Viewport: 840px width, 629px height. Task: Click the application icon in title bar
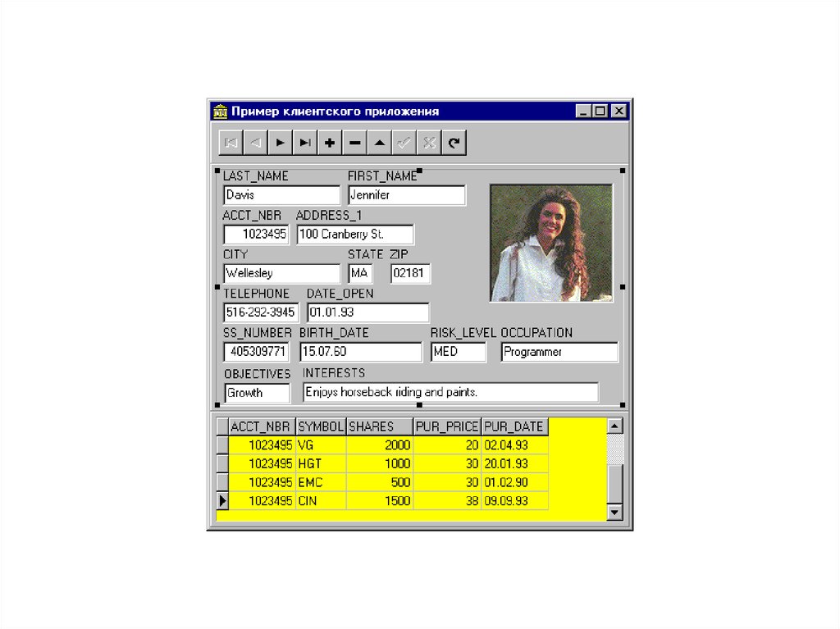[x=220, y=112]
